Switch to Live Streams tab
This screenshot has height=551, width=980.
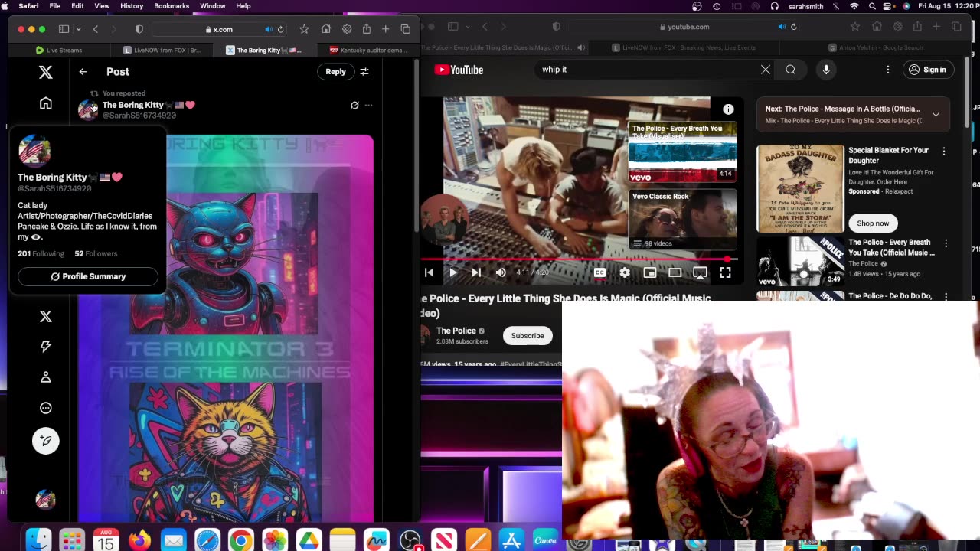60,51
